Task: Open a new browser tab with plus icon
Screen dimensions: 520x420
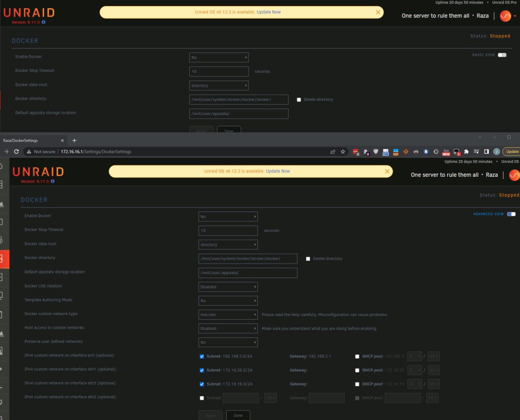Action: [x=74, y=140]
